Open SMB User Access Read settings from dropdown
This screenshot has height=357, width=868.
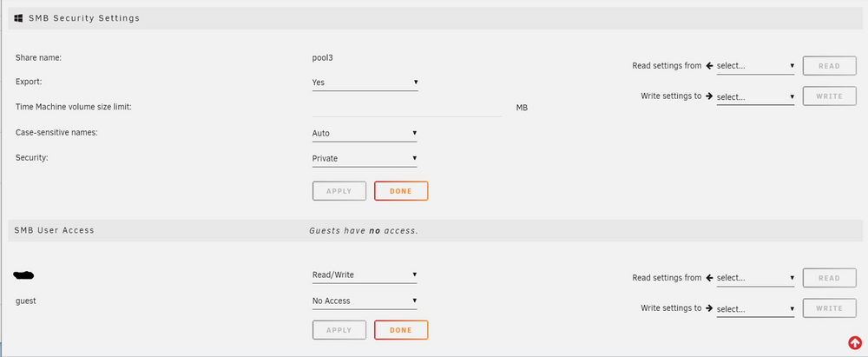click(756, 278)
